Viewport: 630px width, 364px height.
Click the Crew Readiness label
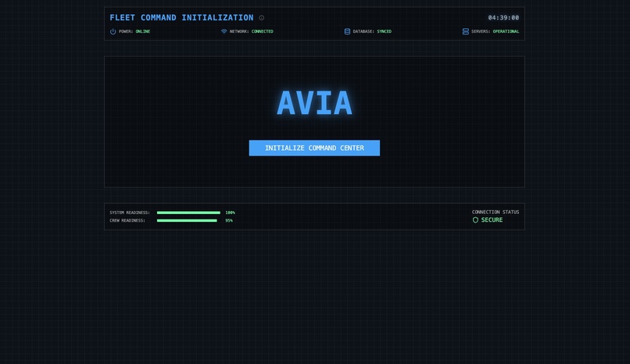coord(127,220)
